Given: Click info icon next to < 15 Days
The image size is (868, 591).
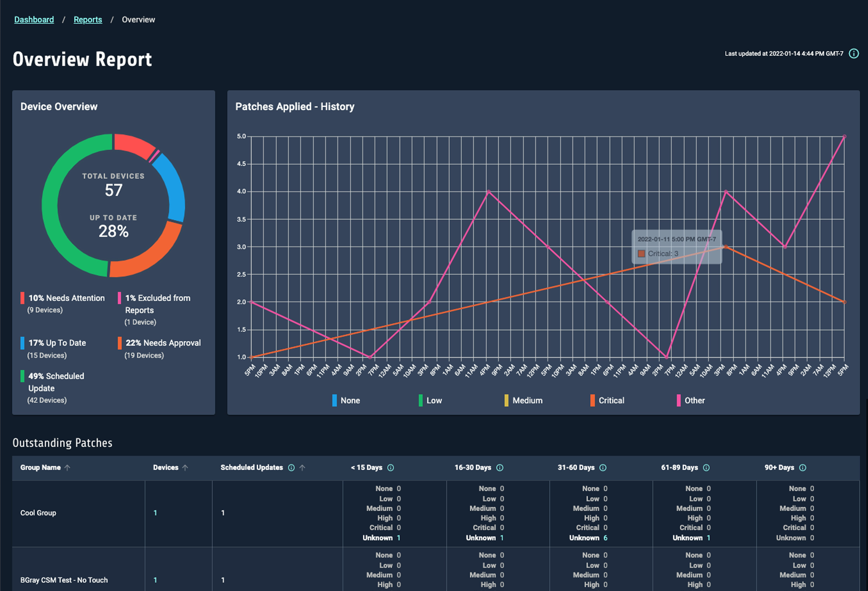Looking at the screenshot, I should (x=390, y=468).
